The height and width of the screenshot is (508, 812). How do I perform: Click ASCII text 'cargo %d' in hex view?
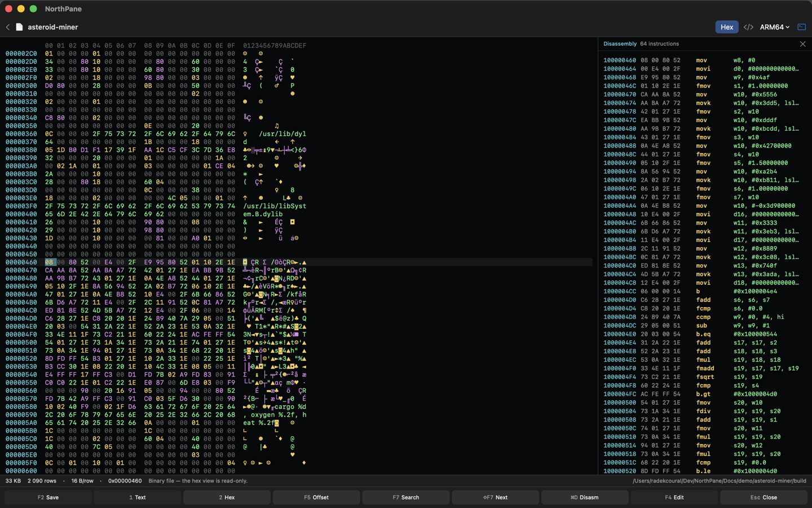290,406
